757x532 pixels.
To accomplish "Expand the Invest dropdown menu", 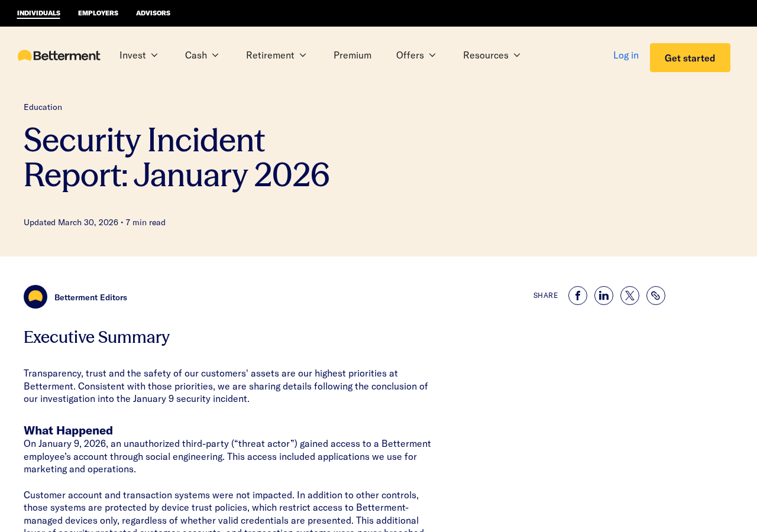I will pyautogui.click(x=139, y=55).
